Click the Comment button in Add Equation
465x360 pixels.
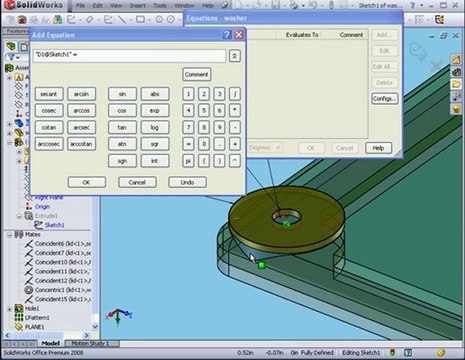tap(197, 74)
